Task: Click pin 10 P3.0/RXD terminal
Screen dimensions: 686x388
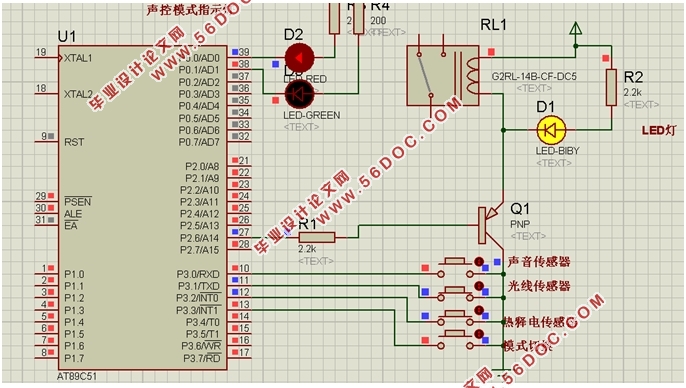Action: tap(239, 273)
